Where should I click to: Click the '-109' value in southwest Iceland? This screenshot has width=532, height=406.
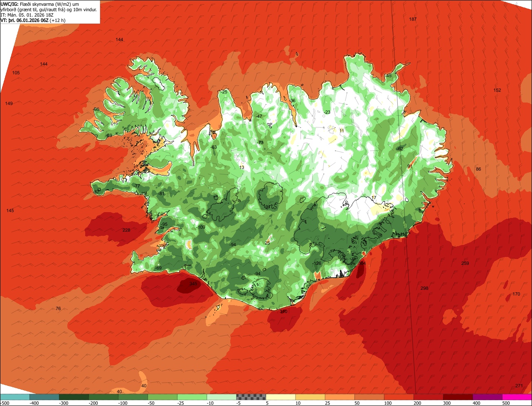pyautogui.click(x=201, y=227)
